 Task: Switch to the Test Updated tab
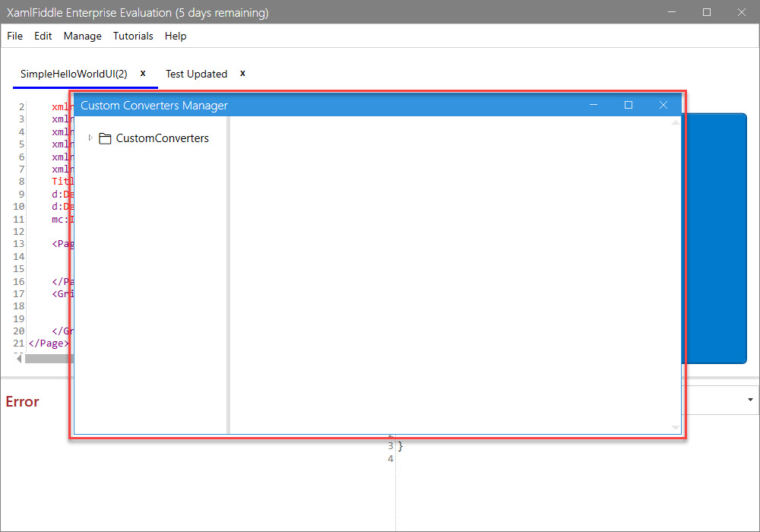[196, 74]
